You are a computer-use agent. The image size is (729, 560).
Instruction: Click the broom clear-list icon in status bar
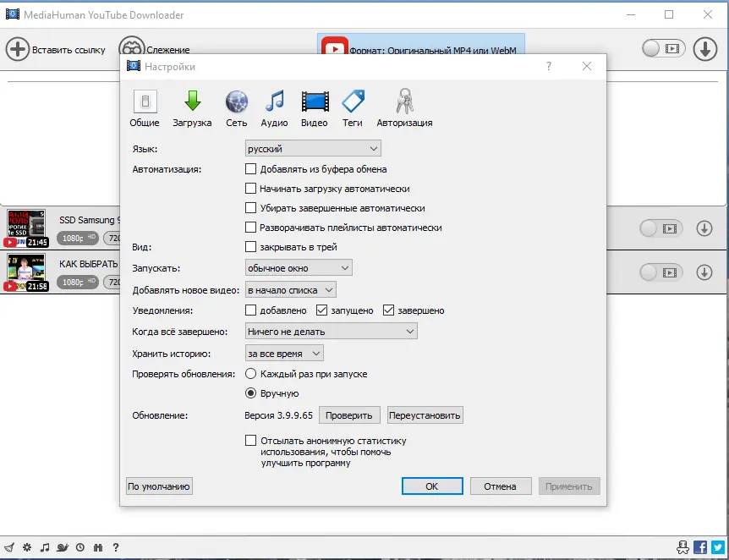[9, 547]
